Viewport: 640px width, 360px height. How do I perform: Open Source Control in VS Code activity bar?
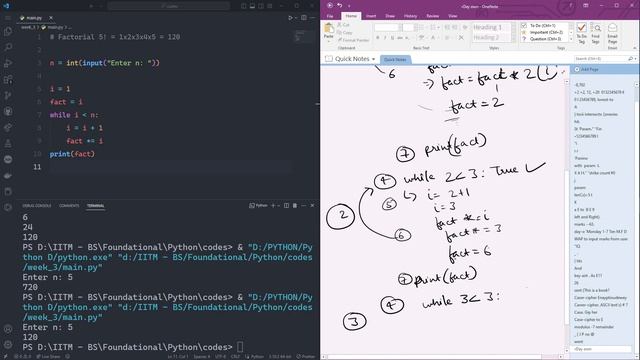coord(8,96)
